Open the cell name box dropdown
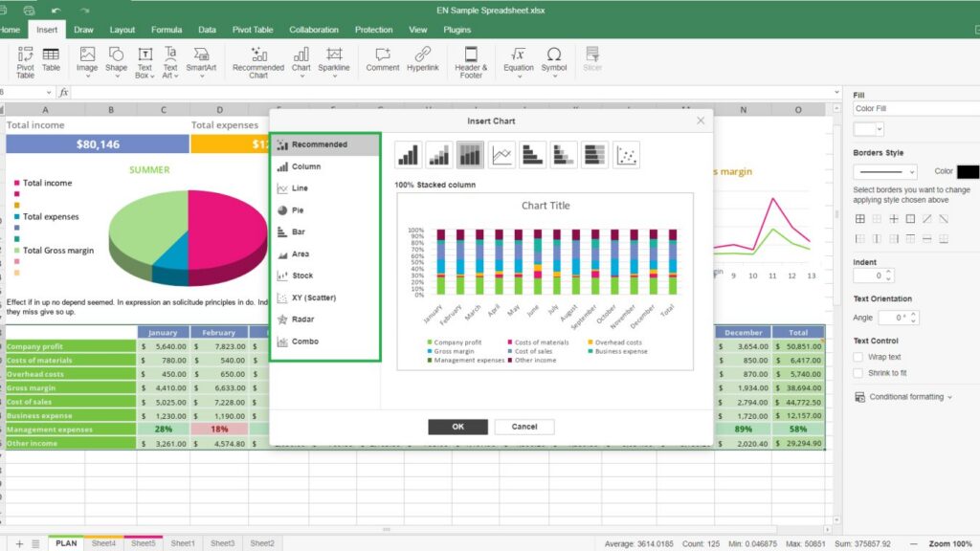Image resolution: width=980 pixels, height=551 pixels. click(49, 93)
